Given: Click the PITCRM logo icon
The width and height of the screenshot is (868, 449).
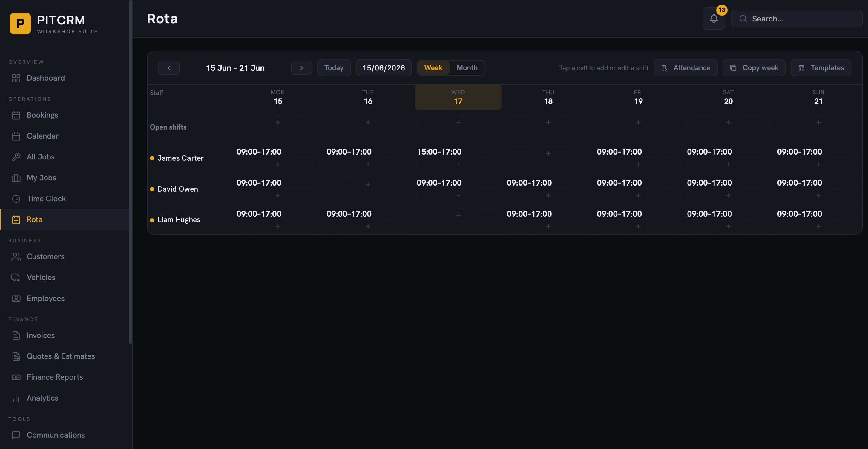Looking at the screenshot, I should (x=20, y=24).
